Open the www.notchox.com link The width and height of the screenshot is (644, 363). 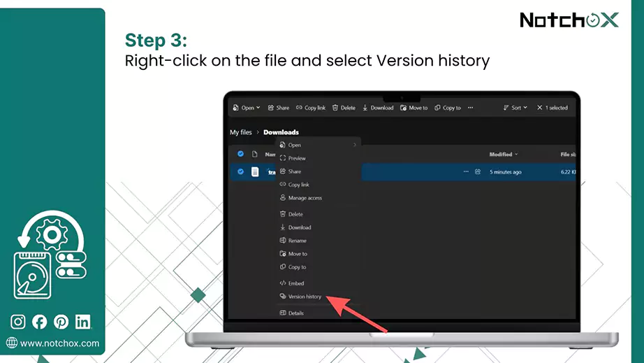click(x=59, y=343)
